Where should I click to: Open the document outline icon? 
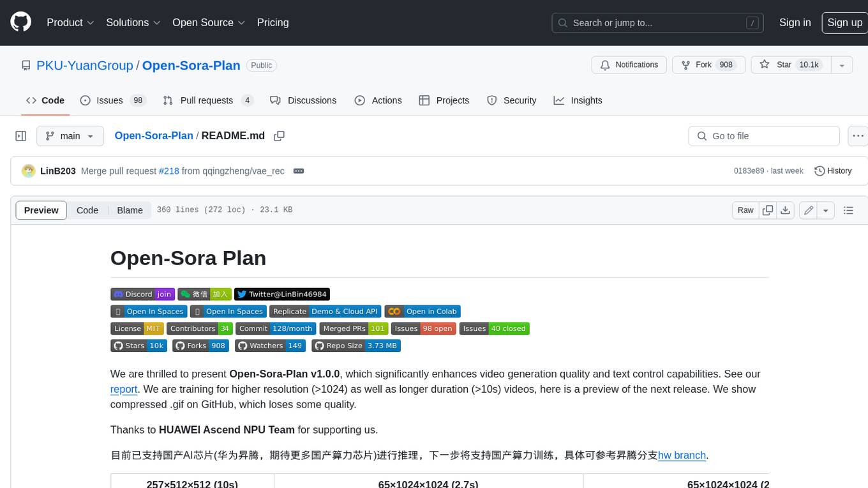(x=848, y=210)
